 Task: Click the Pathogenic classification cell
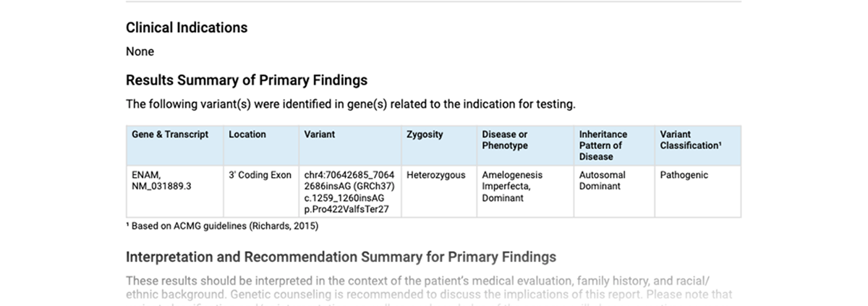pos(684,175)
